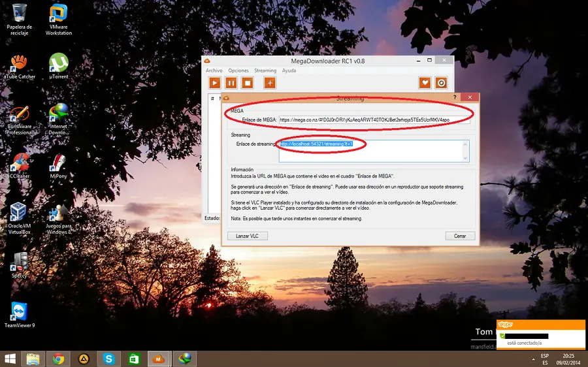Open Skype from the taskbar
588x367 pixels.
[x=108, y=359]
